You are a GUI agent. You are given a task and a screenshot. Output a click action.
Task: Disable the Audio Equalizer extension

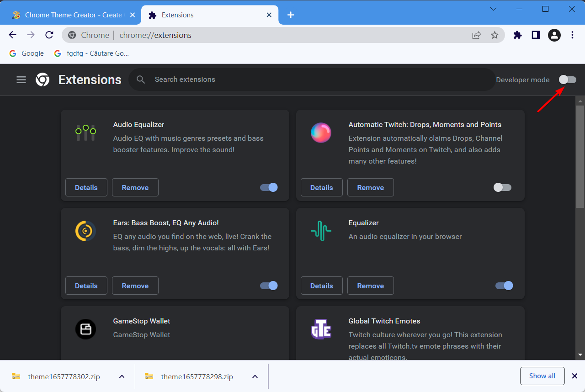[x=269, y=187]
